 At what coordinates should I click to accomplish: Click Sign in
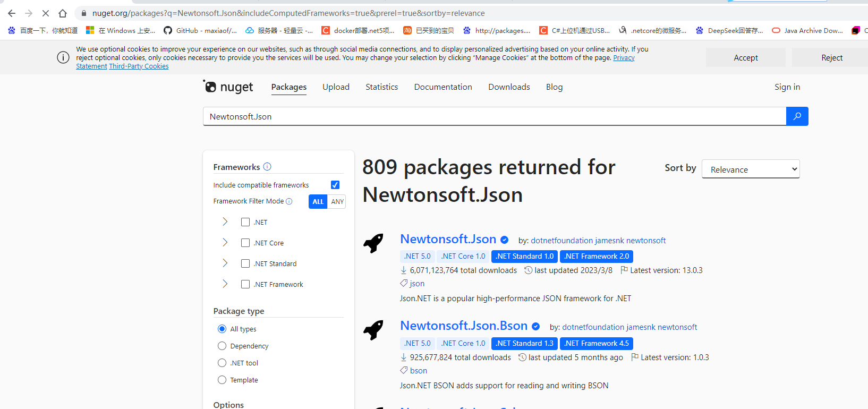[x=787, y=87]
